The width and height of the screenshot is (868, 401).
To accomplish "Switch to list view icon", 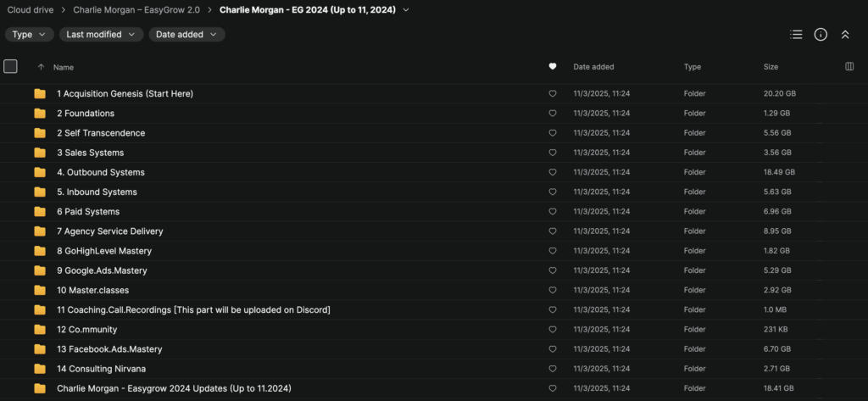I will 795,35.
